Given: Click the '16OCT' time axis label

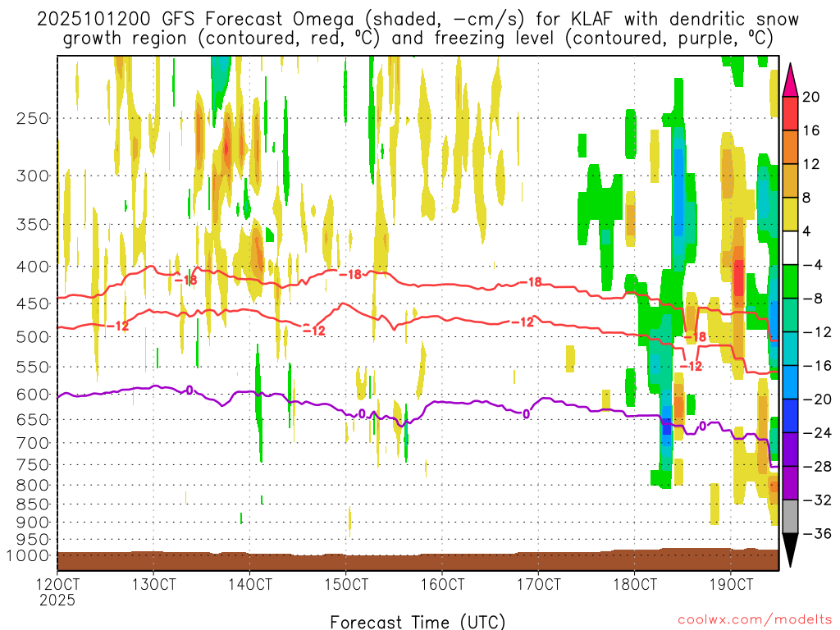Looking at the screenshot, I should 442,584.
